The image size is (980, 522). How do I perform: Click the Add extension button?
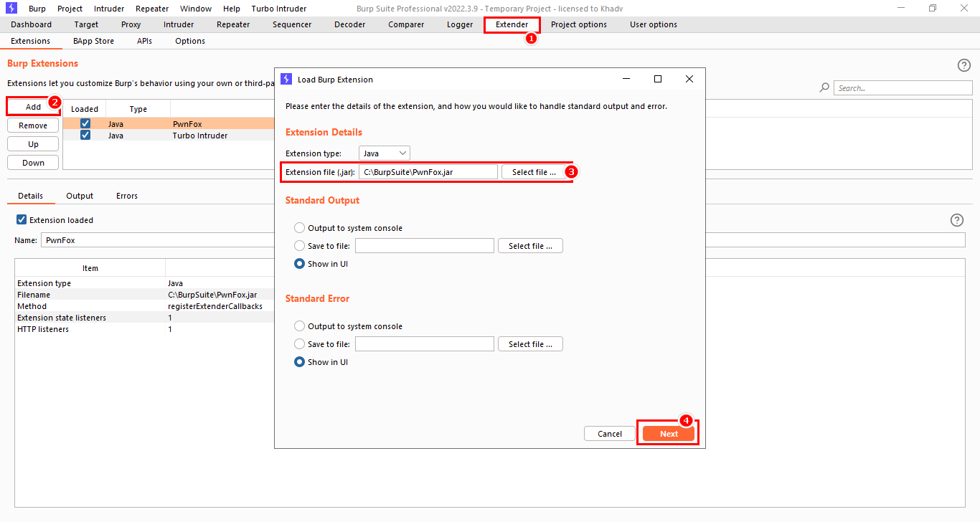[x=33, y=107]
